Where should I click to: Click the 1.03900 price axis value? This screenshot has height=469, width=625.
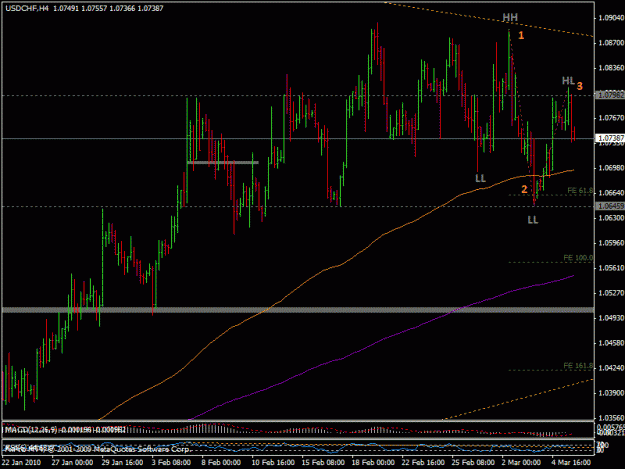coord(611,393)
